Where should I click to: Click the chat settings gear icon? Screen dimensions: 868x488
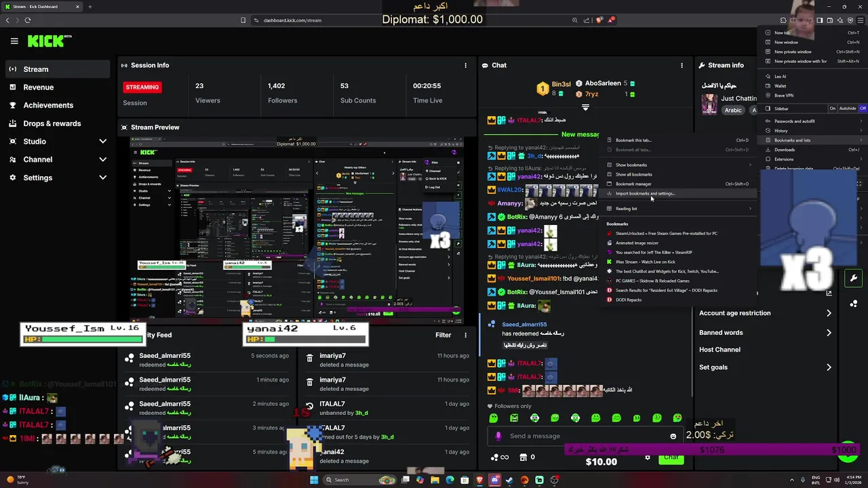pos(648,457)
